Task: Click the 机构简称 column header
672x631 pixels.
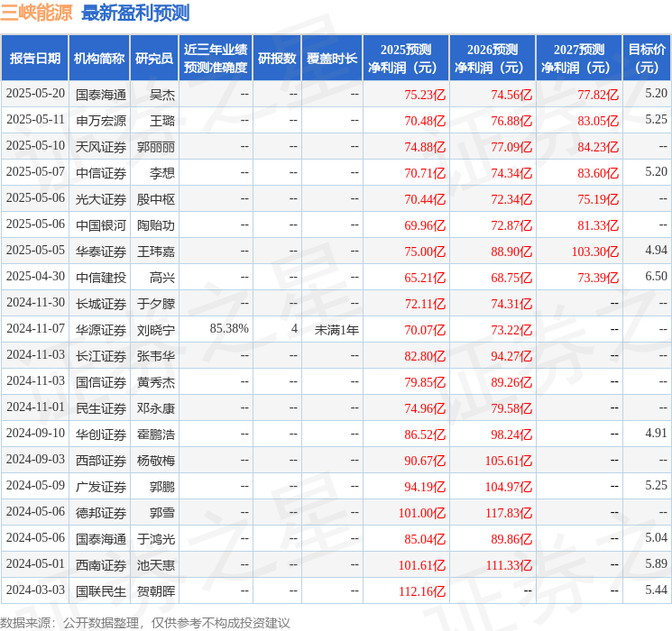Action: (x=99, y=58)
